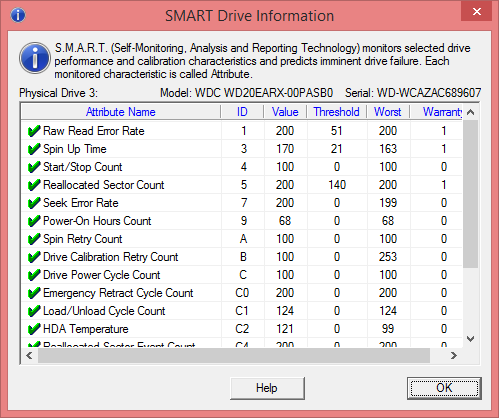Select the Seek Error Rate row
The height and width of the screenshot is (418, 499).
[242, 203]
